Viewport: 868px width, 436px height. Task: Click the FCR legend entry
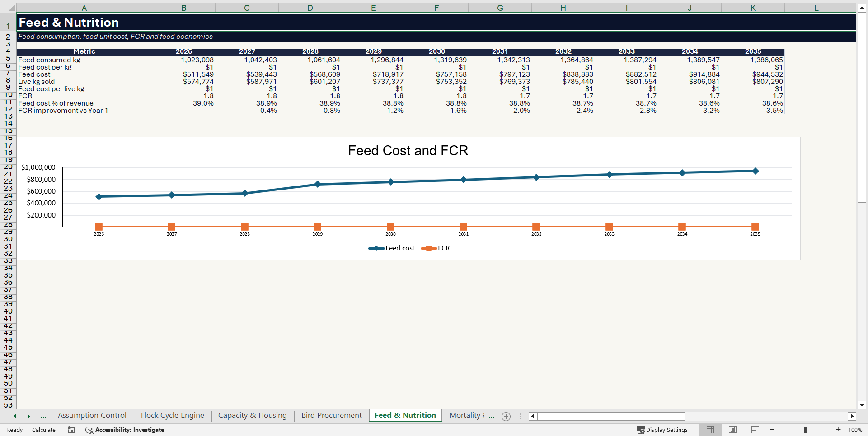436,248
